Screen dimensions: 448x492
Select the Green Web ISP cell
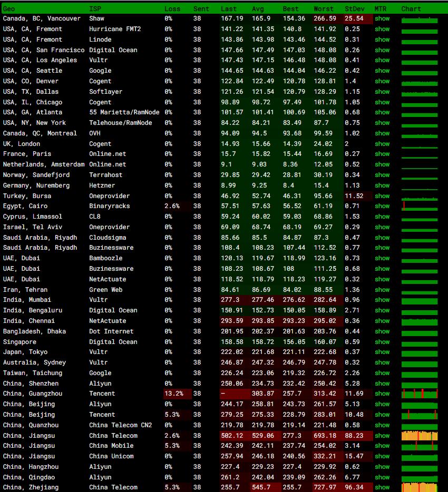pyautogui.click(x=106, y=290)
